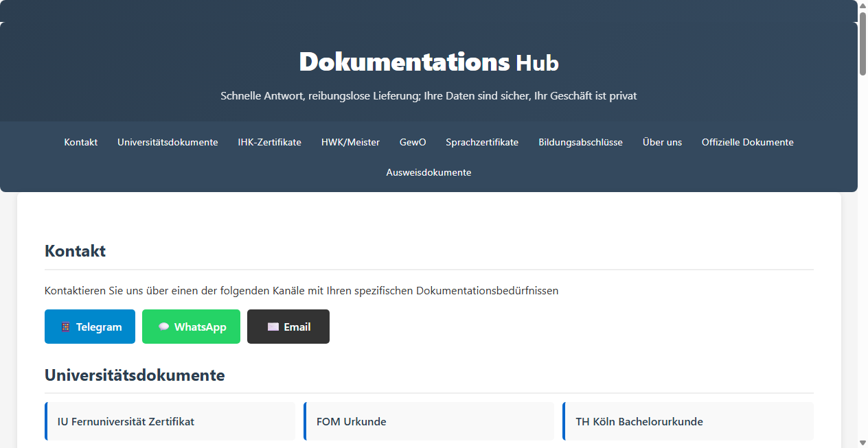This screenshot has height=448, width=868.
Task: Open the Über uns page
Action: [x=662, y=142]
